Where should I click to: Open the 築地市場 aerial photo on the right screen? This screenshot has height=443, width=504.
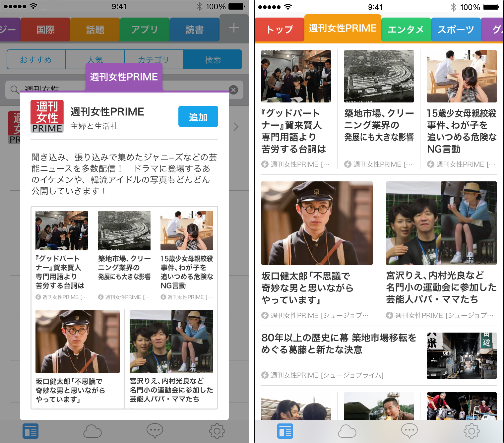tap(379, 76)
